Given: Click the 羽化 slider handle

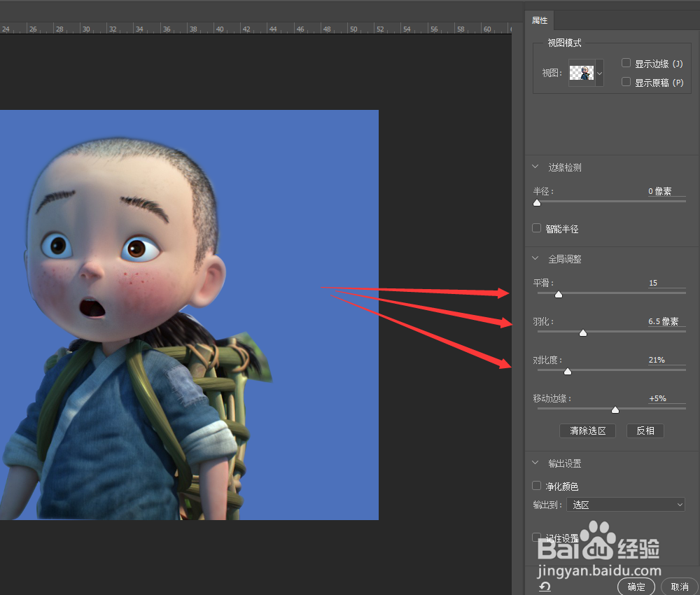Looking at the screenshot, I should 583,333.
